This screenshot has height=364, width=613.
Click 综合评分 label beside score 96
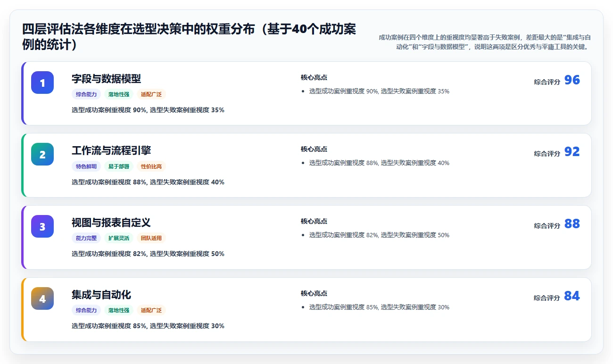point(547,82)
